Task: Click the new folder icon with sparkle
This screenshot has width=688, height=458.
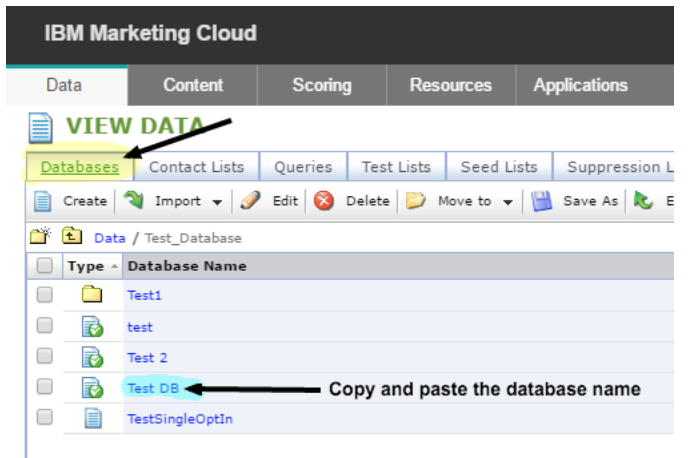Action: point(40,236)
